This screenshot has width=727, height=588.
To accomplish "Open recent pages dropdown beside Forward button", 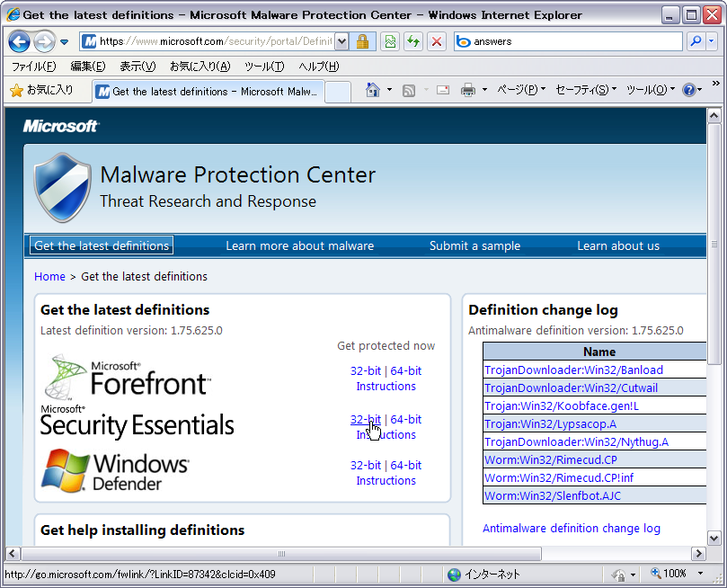I will point(65,42).
